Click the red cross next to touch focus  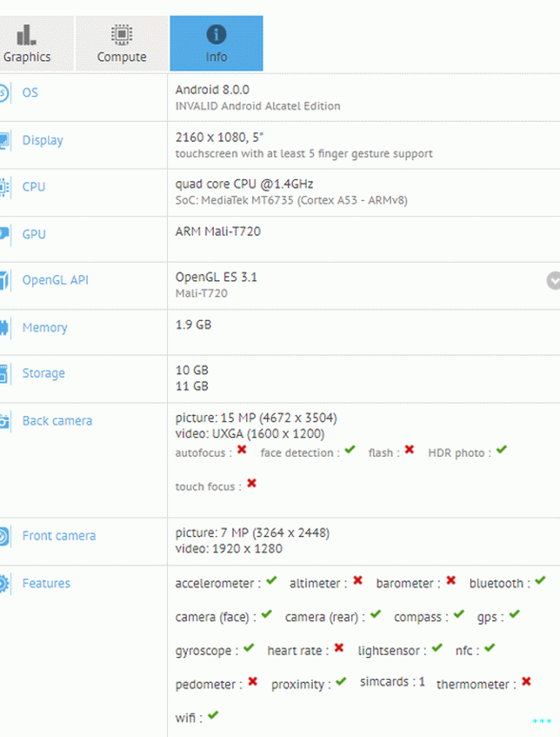tap(252, 483)
